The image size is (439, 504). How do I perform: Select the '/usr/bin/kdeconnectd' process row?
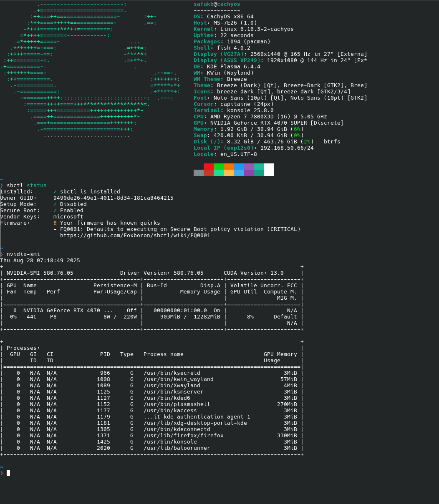click(152, 429)
